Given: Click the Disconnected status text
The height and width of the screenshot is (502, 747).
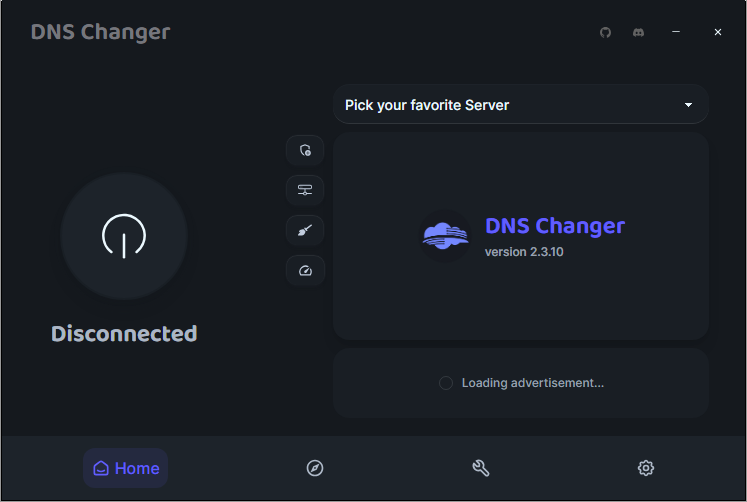Looking at the screenshot, I should pyautogui.click(x=124, y=334).
